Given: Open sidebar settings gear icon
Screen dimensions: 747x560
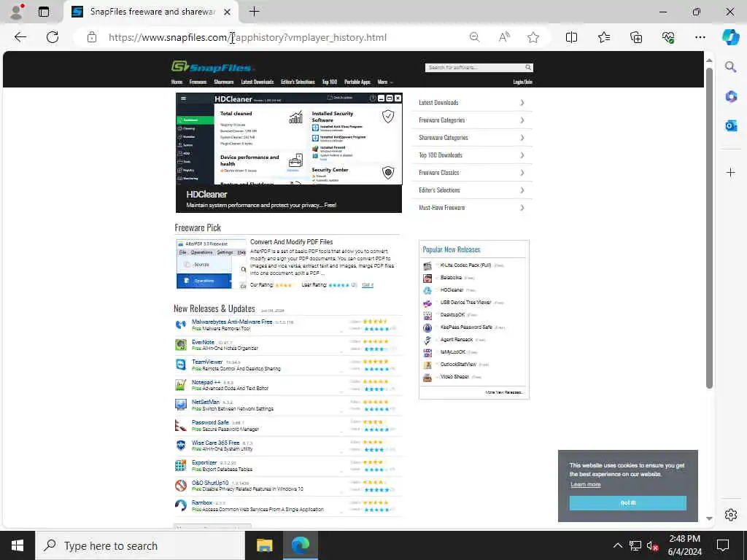Looking at the screenshot, I should [x=731, y=515].
